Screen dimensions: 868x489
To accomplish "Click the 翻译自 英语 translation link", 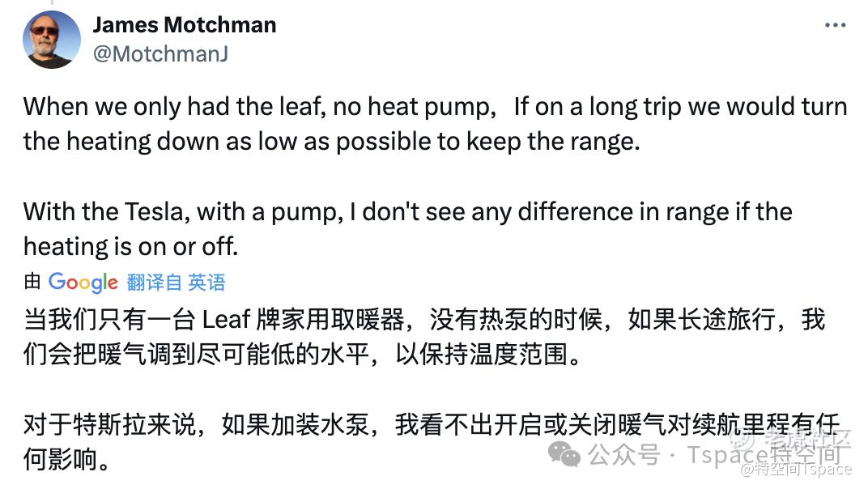I will tap(176, 282).
